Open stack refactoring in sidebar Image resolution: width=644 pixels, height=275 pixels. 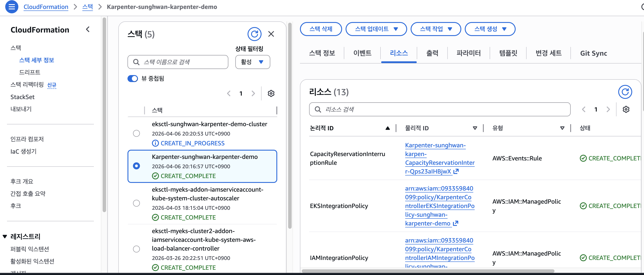tap(27, 85)
